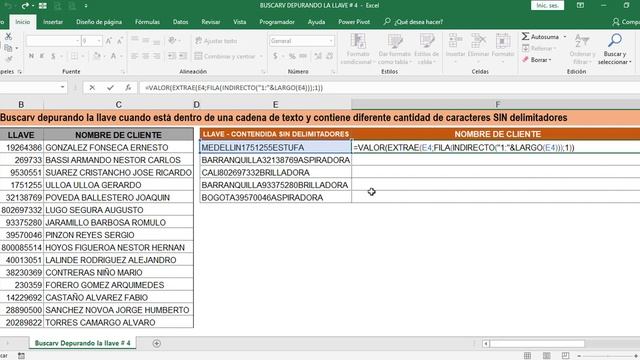Viewport: 640px width, 360px height.
Task: Click the macro record icon in status bar
Action: (x=21, y=356)
